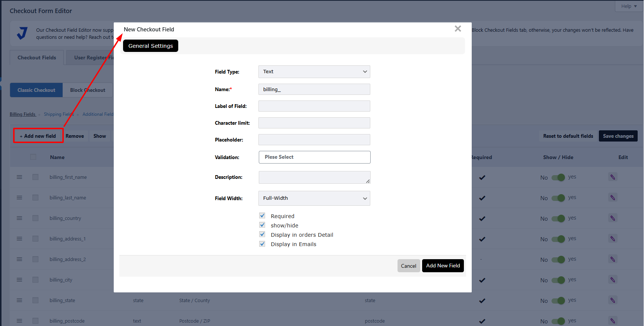Click the edit pencil icon for billing_state
The image size is (644, 326).
click(x=612, y=300)
